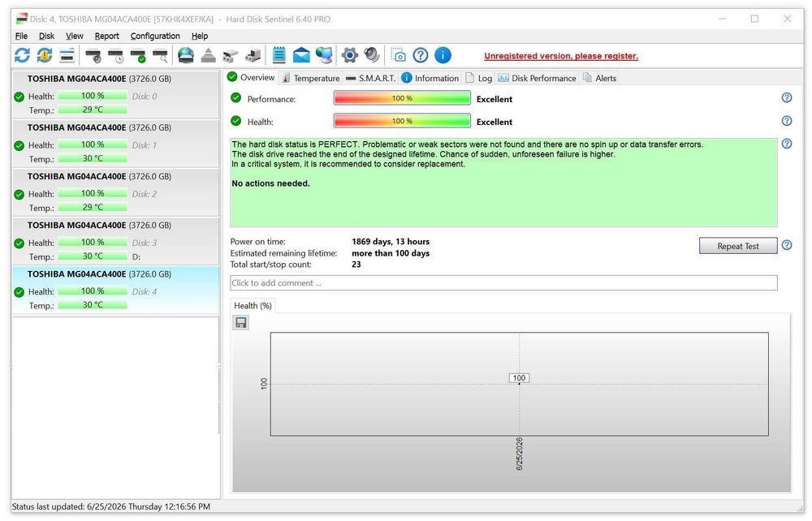Click the globe with monitor network icon
812x521 pixels.
[324, 55]
